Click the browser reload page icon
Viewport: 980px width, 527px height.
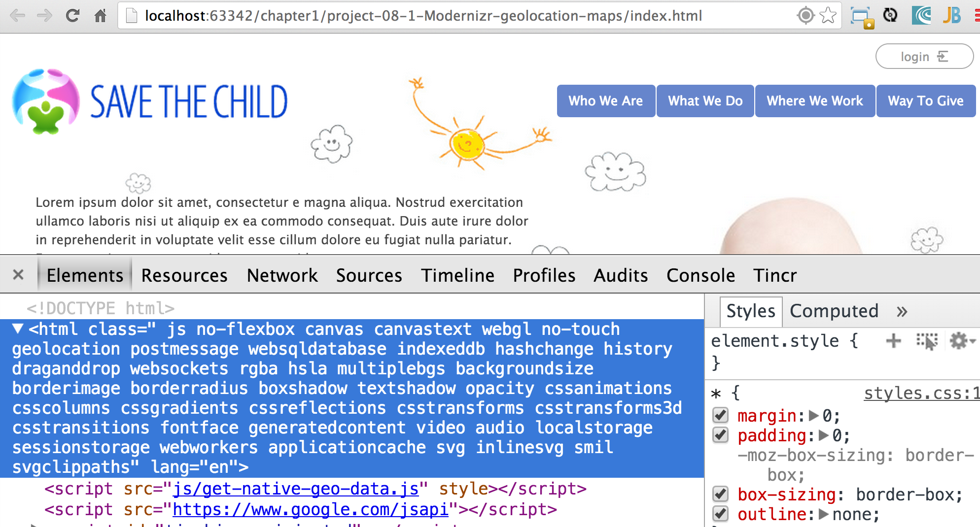[72, 16]
